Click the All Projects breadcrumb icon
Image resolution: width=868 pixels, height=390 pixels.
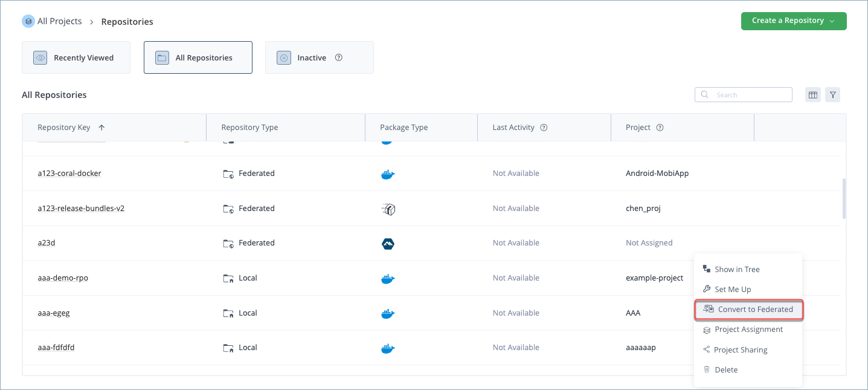pyautogui.click(x=28, y=21)
